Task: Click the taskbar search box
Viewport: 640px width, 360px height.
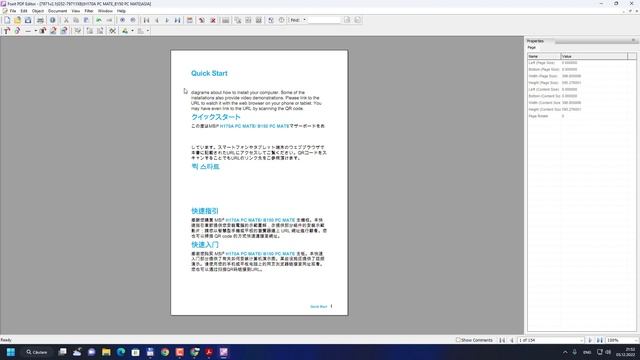Action: 37,352
